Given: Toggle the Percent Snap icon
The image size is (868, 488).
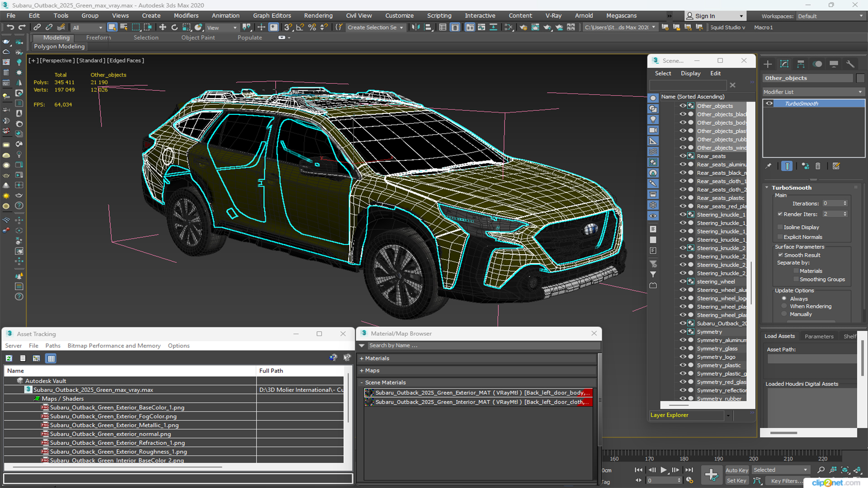Looking at the screenshot, I should click(312, 28).
